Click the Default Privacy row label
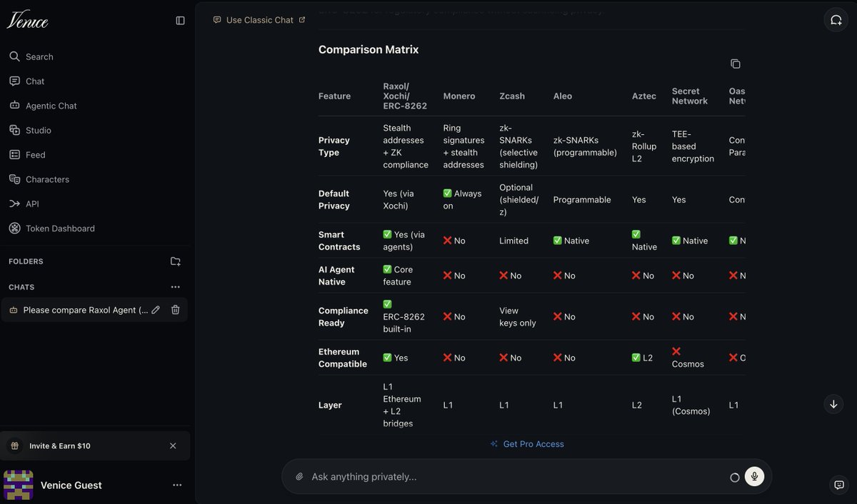The width and height of the screenshot is (857, 504). click(x=334, y=200)
